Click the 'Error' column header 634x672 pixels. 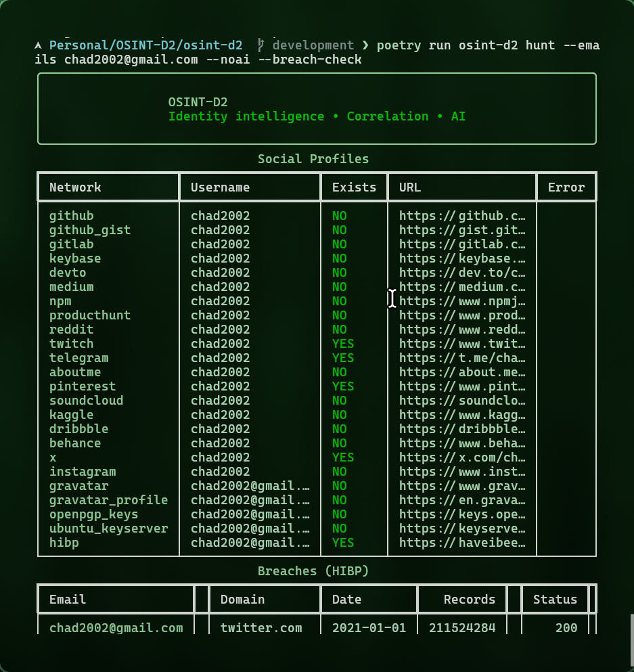[566, 187]
